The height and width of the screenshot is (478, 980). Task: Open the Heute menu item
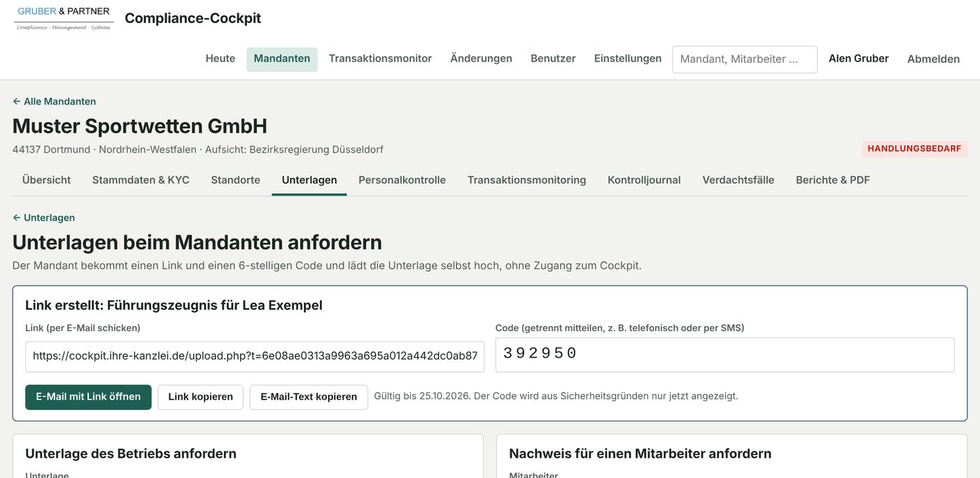(220, 59)
